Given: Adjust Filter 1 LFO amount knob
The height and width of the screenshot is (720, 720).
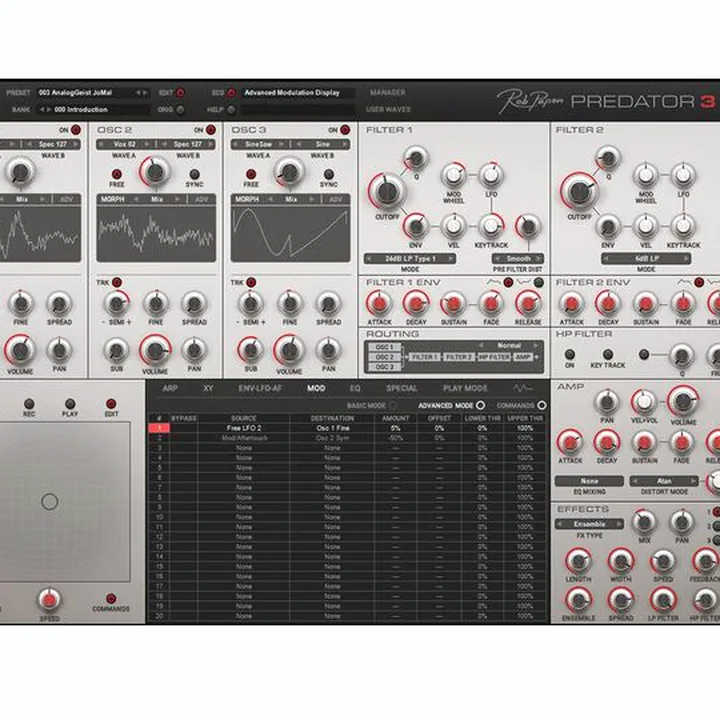Looking at the screenshot, I should coord(491,174).
